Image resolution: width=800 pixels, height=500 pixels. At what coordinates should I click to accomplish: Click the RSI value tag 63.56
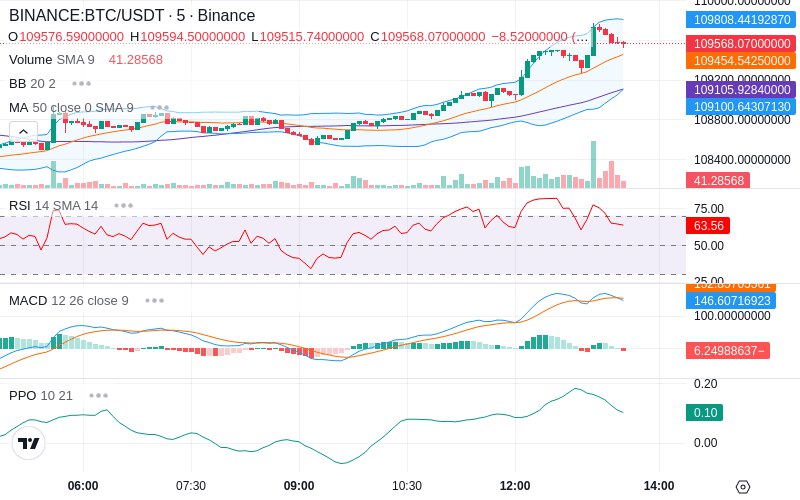click(708, 226)
